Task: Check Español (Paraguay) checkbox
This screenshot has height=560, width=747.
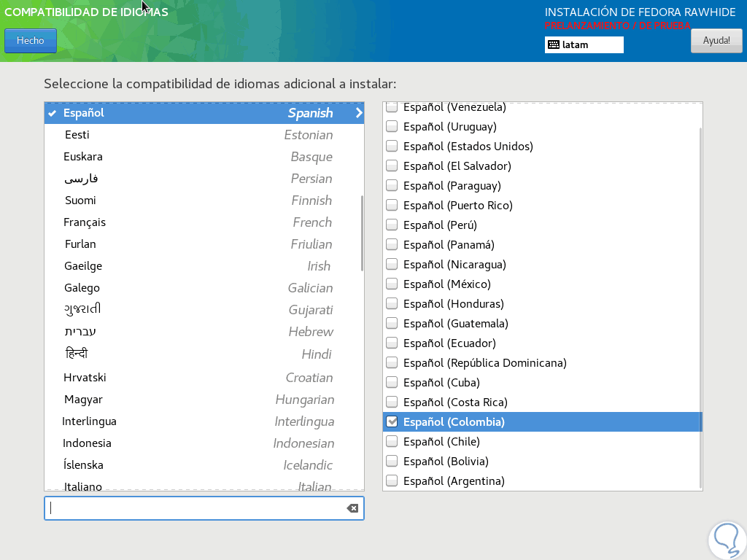Action: pos(392,186)
